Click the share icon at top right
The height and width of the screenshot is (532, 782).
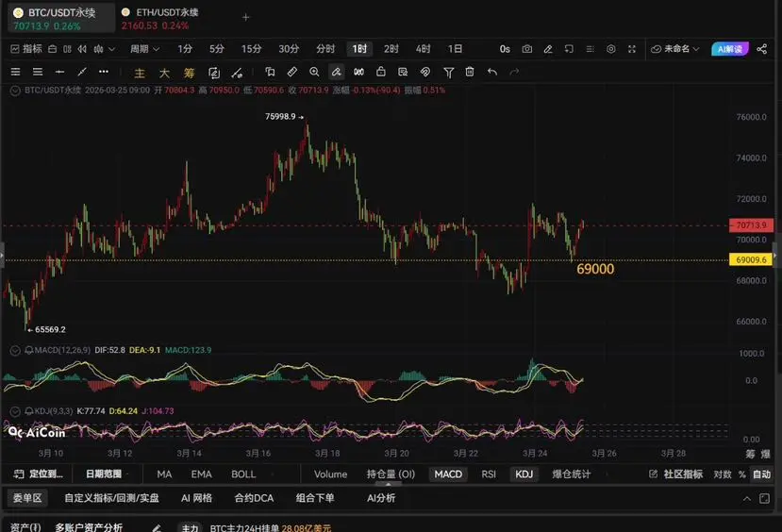coord(761,49)
